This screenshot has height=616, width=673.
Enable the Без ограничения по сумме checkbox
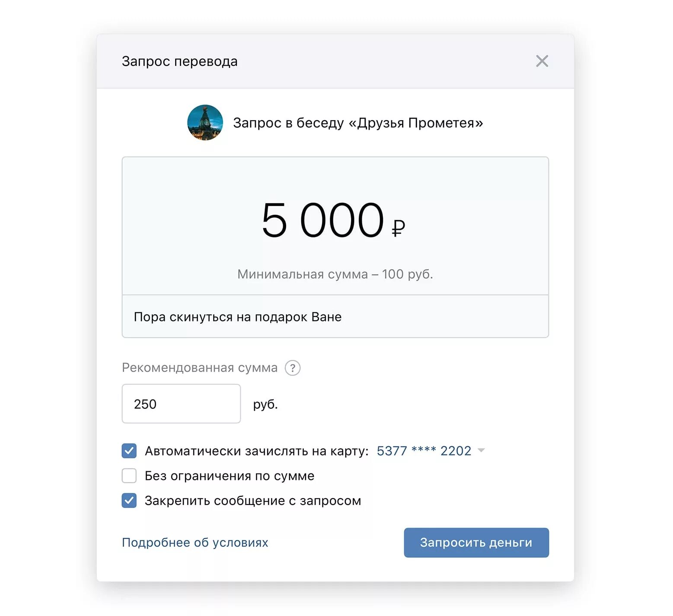pos(129,476)
